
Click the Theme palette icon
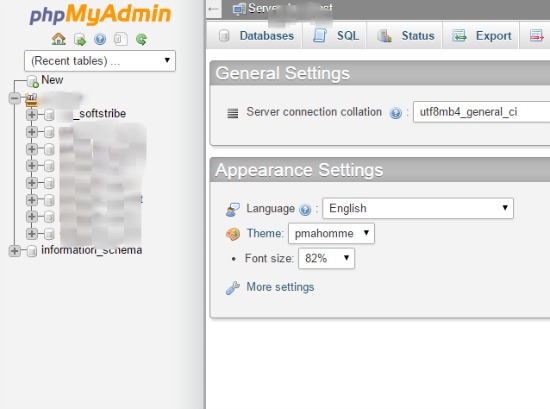point(233,234)
